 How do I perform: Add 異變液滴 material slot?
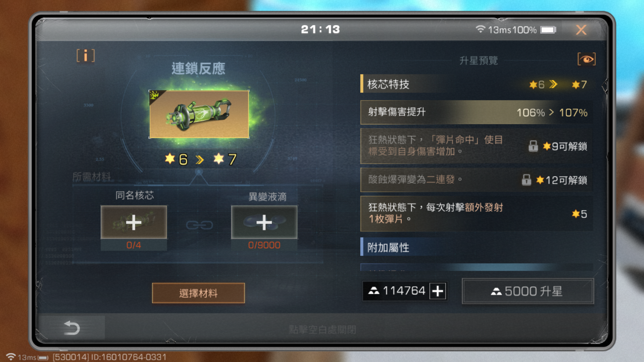pyautogui.click(x=264, y=222)
